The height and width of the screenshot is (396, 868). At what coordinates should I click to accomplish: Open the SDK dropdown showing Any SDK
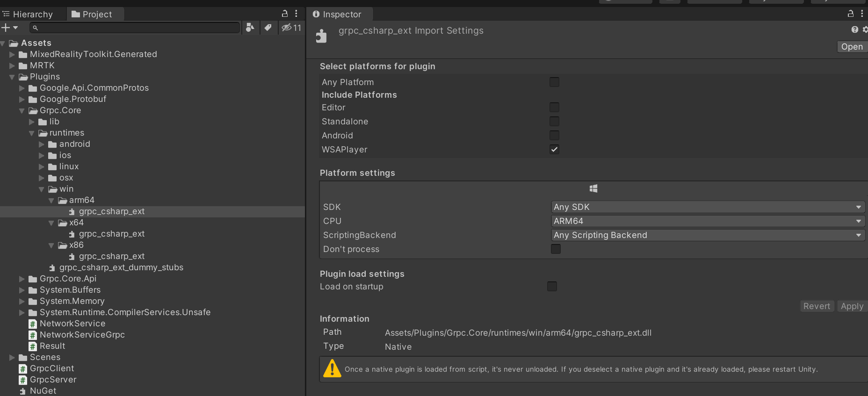click(x=708, y=207)
